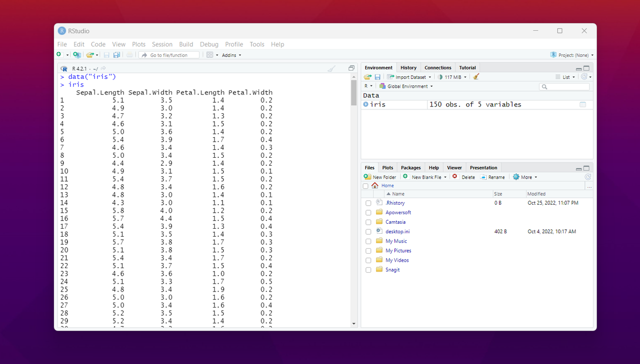640x364 pixels.
Task: Open the go to directory ellipsis button
Action: pyautogui.click(x=589, y=186)
